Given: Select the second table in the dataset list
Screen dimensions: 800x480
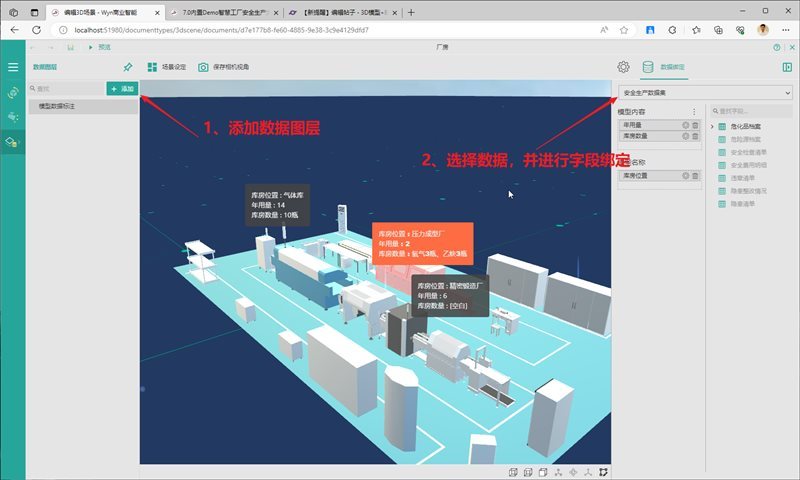Looking at the screenshot, I should click(x=739, y=139).
